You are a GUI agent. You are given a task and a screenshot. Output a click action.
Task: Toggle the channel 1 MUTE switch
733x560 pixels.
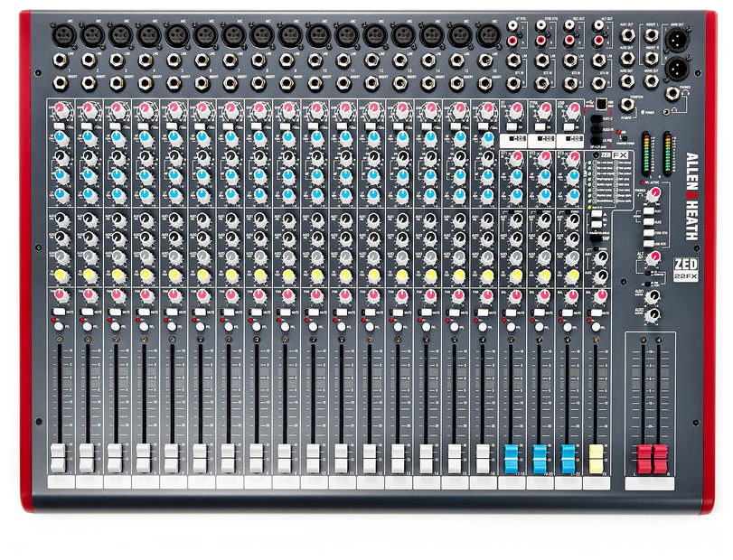[x=58, y=311]
